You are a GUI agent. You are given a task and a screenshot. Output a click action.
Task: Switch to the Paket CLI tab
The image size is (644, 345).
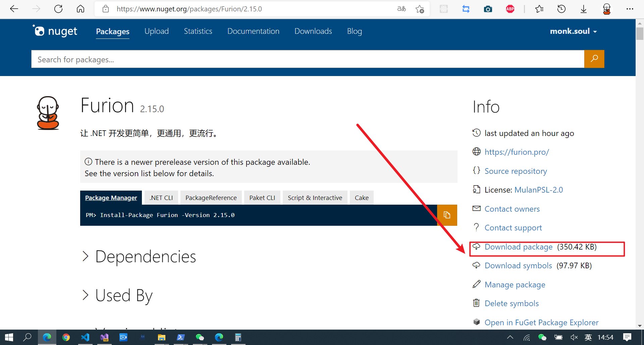tap(262, 198)
